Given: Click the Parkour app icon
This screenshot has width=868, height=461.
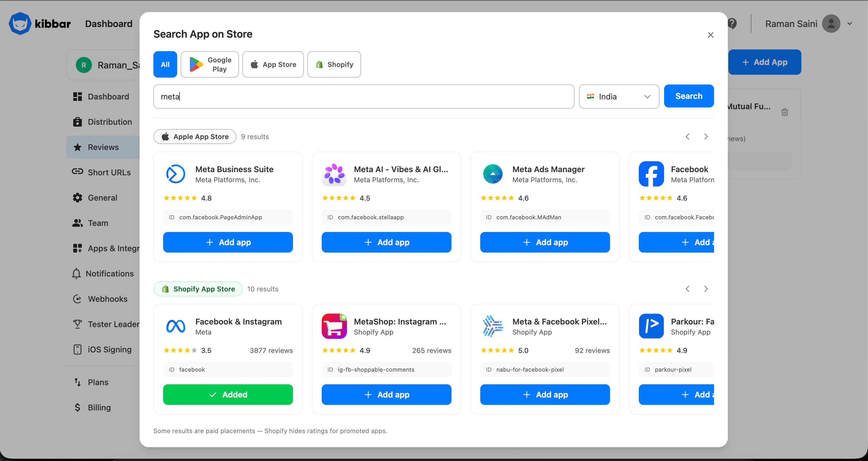Looking at the screenshot, I should pos(651,326).
